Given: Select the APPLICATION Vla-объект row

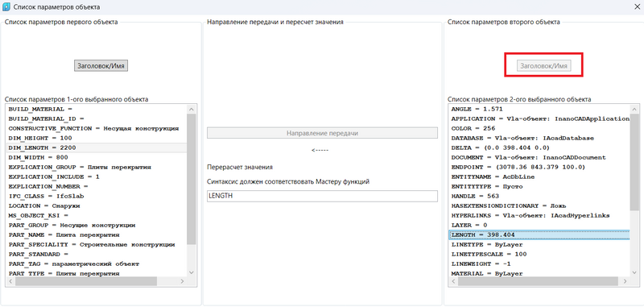Looking at the screenshot, I should [539, 118].
